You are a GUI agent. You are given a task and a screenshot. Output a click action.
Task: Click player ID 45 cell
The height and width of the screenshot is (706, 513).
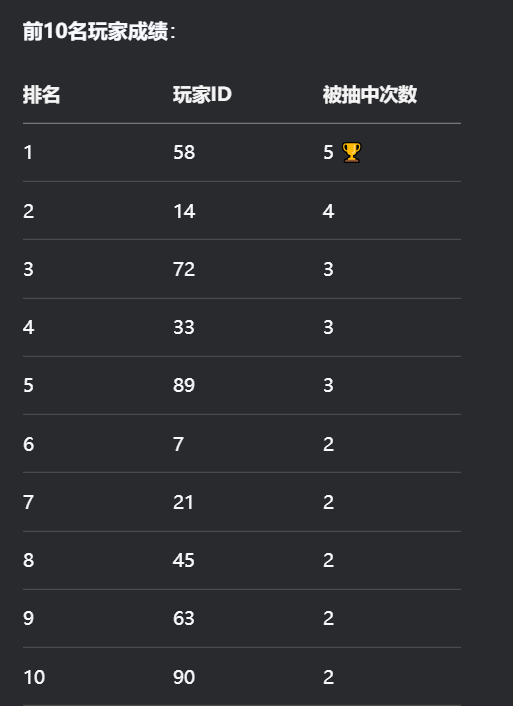click(184, 561)
